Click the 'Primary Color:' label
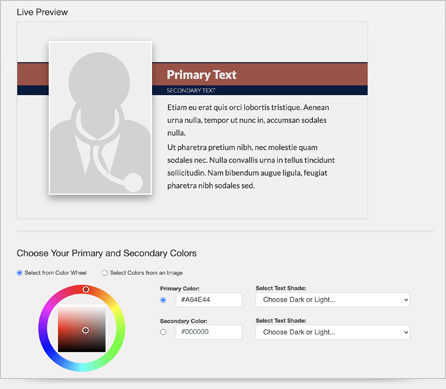This screenshot has width=446, height=389. 180,288
